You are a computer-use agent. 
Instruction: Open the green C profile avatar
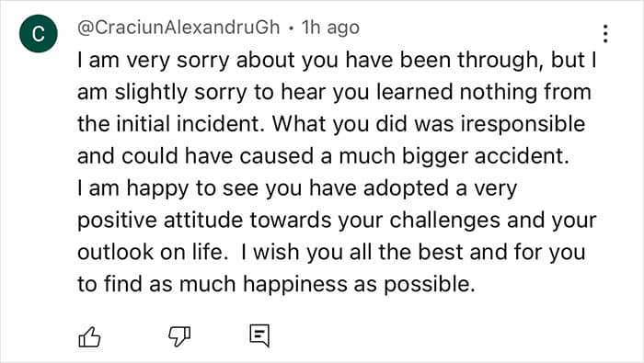[39, 33]
